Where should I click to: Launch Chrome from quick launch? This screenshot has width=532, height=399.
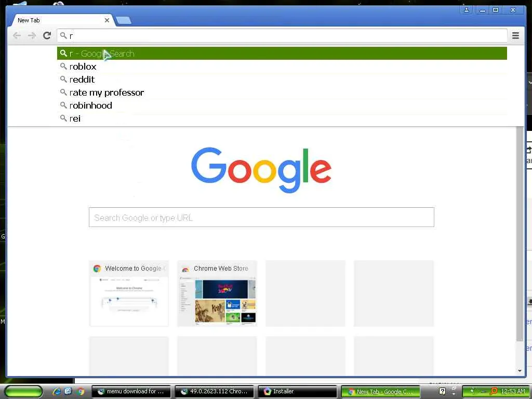click(81, 391)
